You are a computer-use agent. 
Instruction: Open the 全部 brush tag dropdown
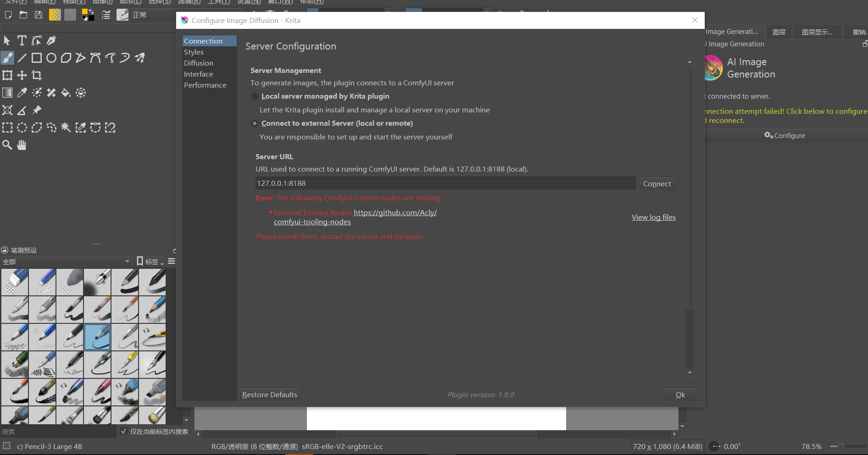pos(67,261)
